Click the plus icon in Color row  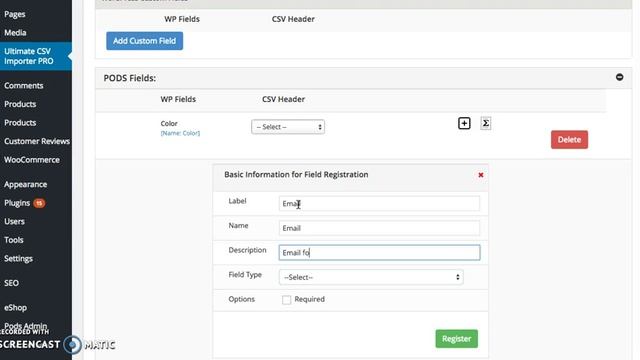pos(464,123)
